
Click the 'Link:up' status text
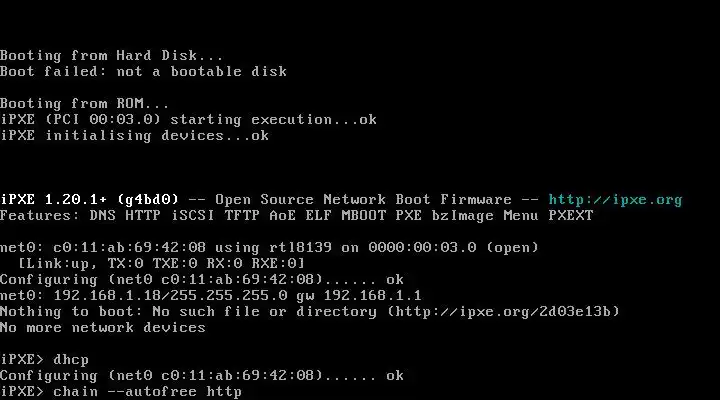pos(58,263)
